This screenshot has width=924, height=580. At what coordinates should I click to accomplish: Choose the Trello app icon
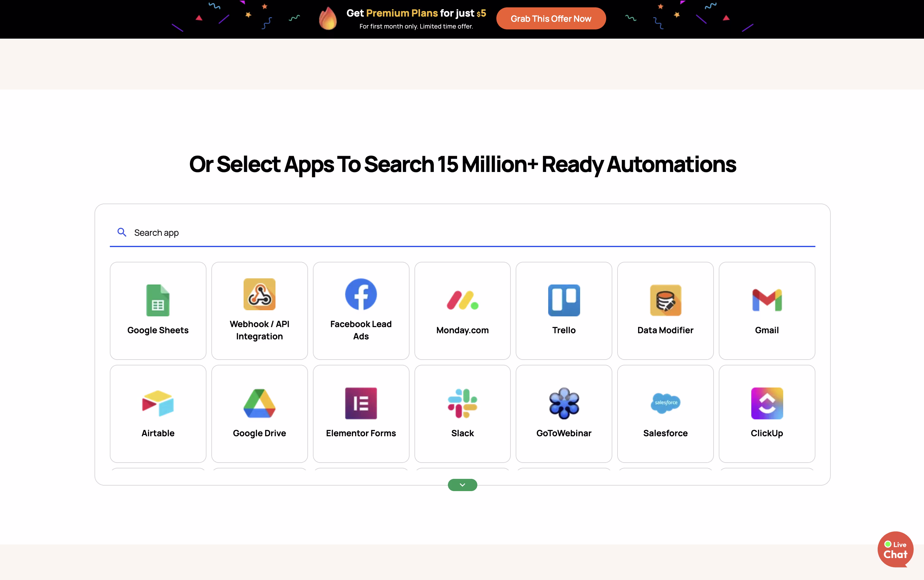564,300
